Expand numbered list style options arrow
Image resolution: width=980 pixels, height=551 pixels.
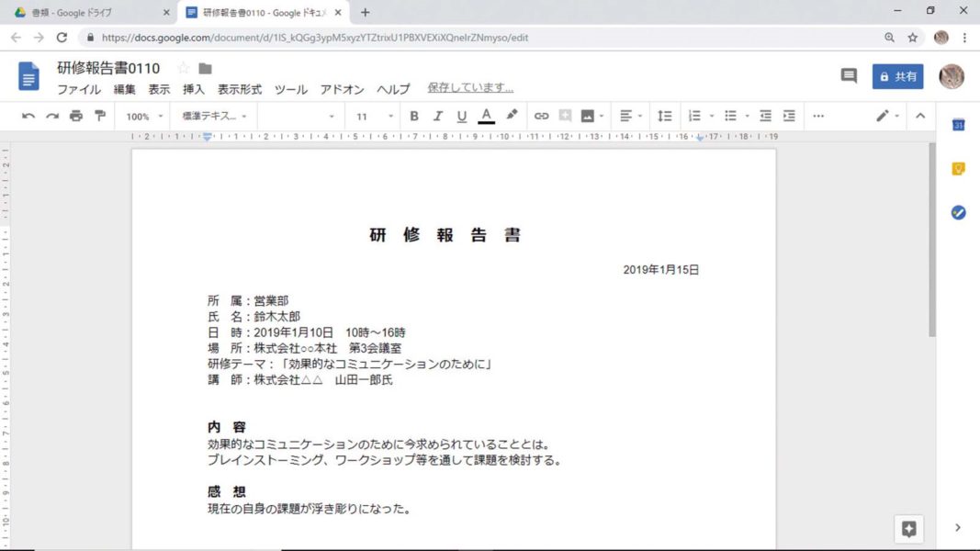click(711, 117)
